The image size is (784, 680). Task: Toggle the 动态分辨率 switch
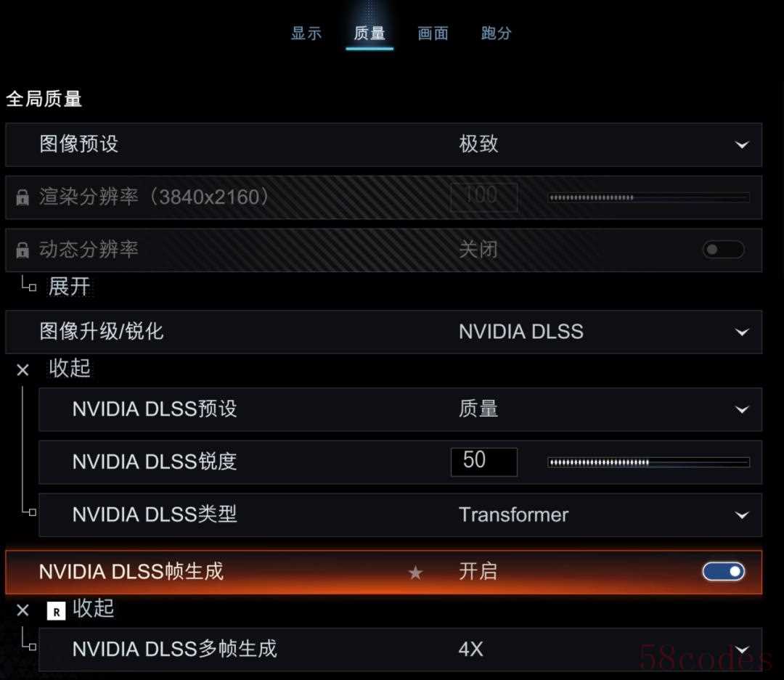pos(724,250)
